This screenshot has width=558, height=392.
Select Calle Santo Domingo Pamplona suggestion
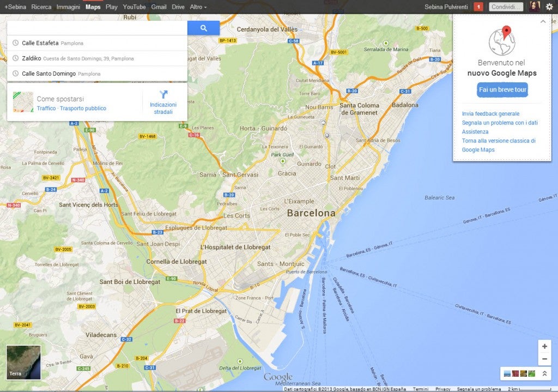(97, 74)
